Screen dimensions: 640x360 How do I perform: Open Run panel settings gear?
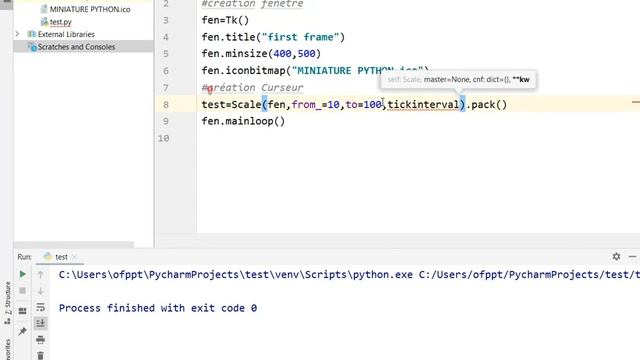click(x=616, y=256)
